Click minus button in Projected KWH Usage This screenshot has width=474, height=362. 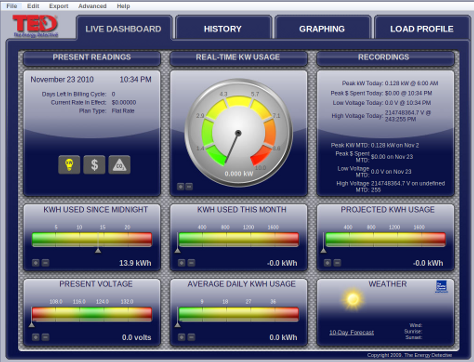[337, 263]
